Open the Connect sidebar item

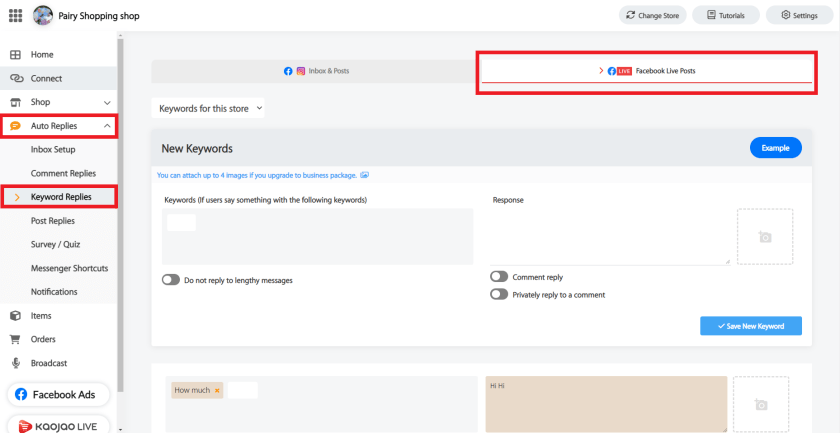[58, 78]
